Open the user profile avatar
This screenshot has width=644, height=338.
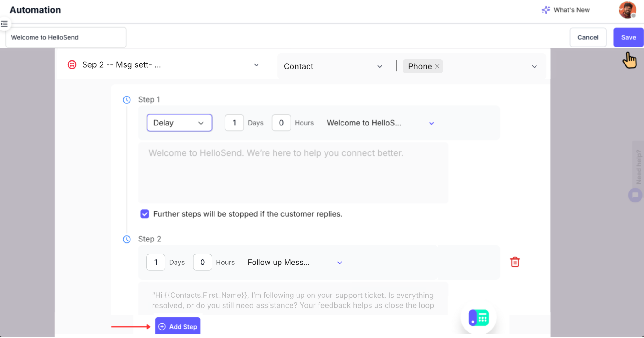627,10
